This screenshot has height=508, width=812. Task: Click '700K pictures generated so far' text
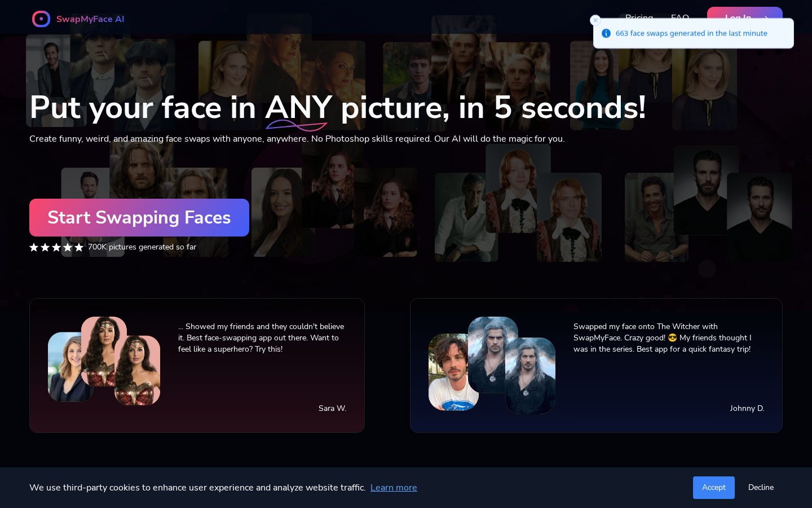(142, 247)
